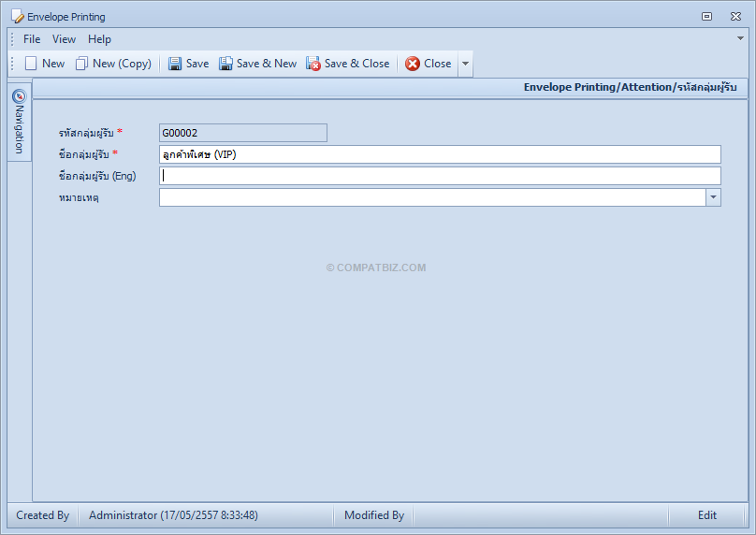Click the G00002 code field
The image size is (756, 535).
pyautogui.click(x=243, y=133)
